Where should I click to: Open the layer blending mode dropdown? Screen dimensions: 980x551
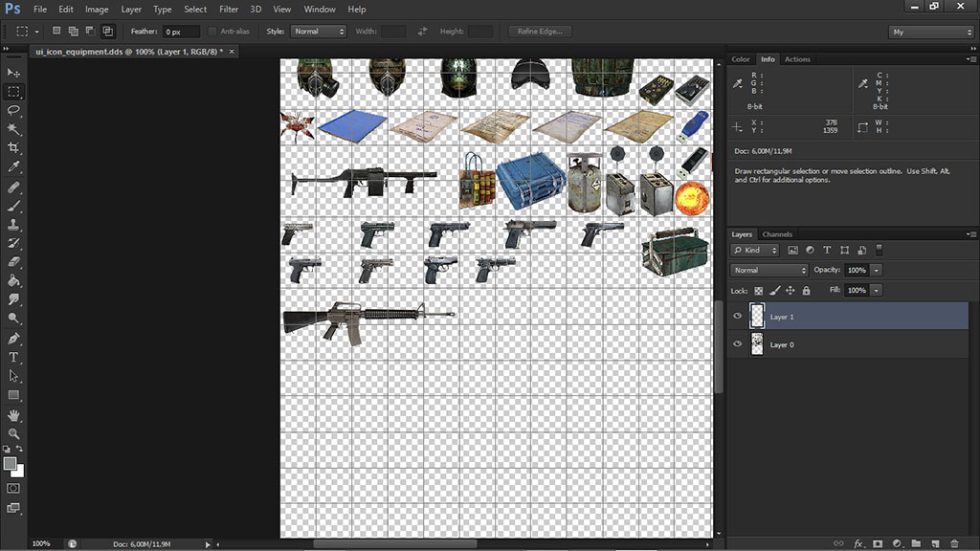pos(768,270)
